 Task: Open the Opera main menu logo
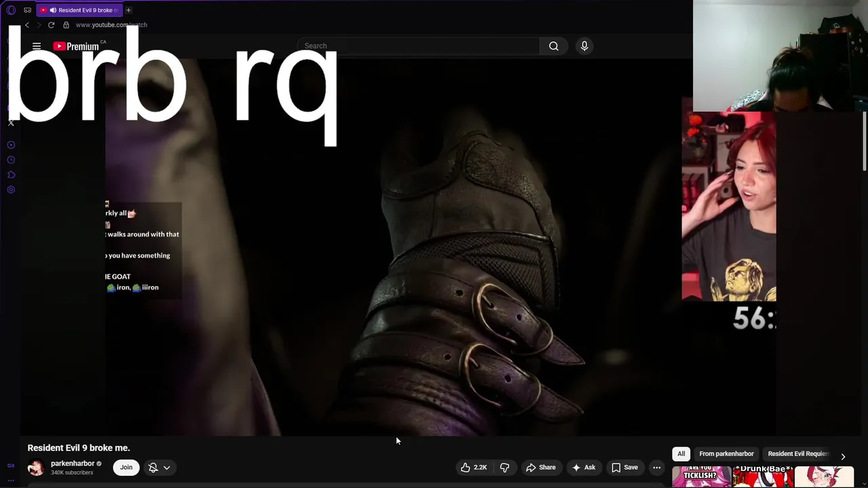(11, 10)
